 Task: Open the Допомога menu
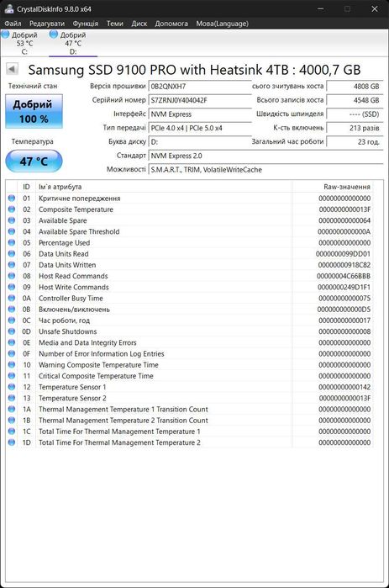coord(171,24)
